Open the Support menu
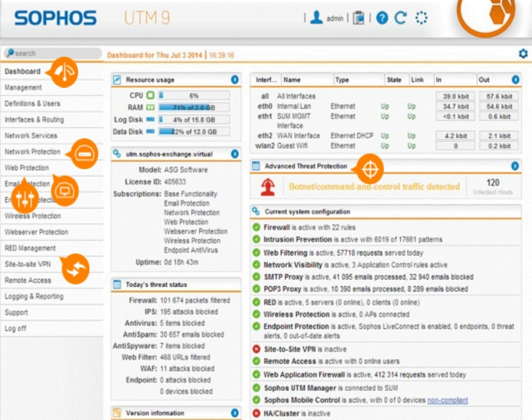The width and height of the screenshot is (532, 420). (x=16, y=312)
